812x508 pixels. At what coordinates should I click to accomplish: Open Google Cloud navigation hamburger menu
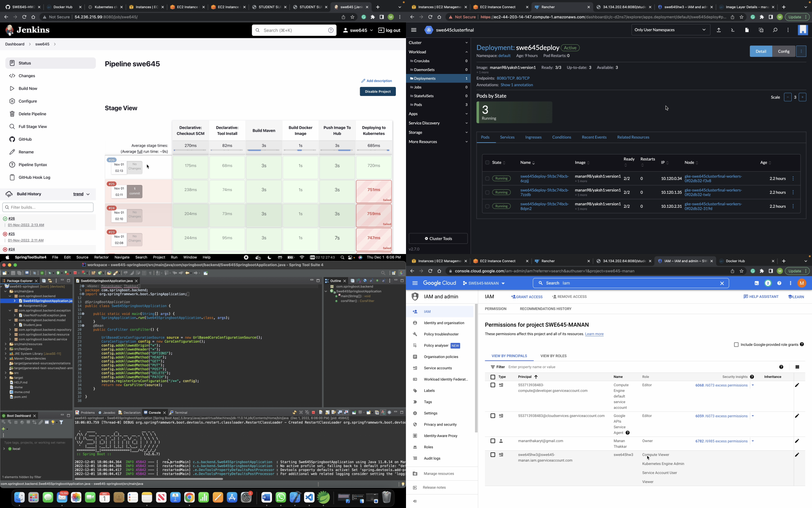coord(415,283)
